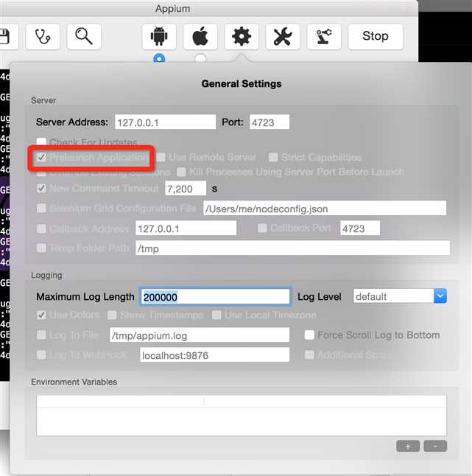Screen dimensions: 472x476
Task: Click the /tmp temp folder path field
Action: point(293,248)
